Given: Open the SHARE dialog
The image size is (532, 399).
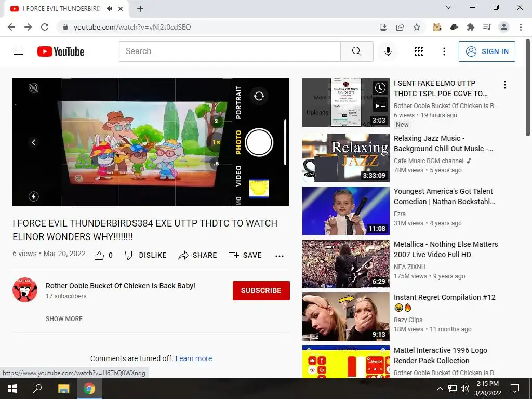Looking at the screenshot, I should coord(197,255).
